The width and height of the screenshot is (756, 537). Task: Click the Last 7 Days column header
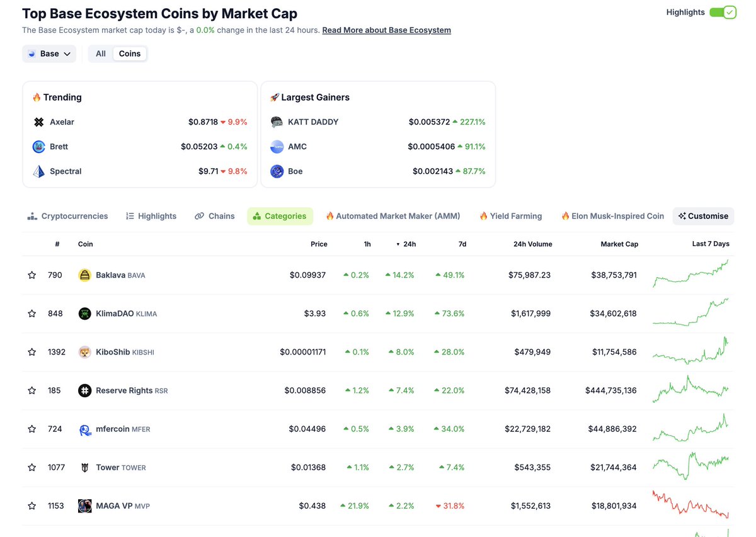[711, 244]
